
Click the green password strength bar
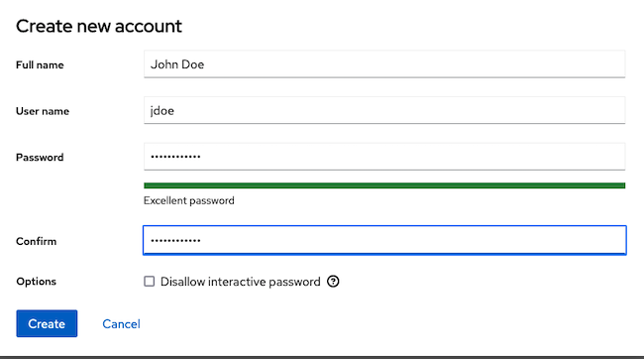[384, 185]
